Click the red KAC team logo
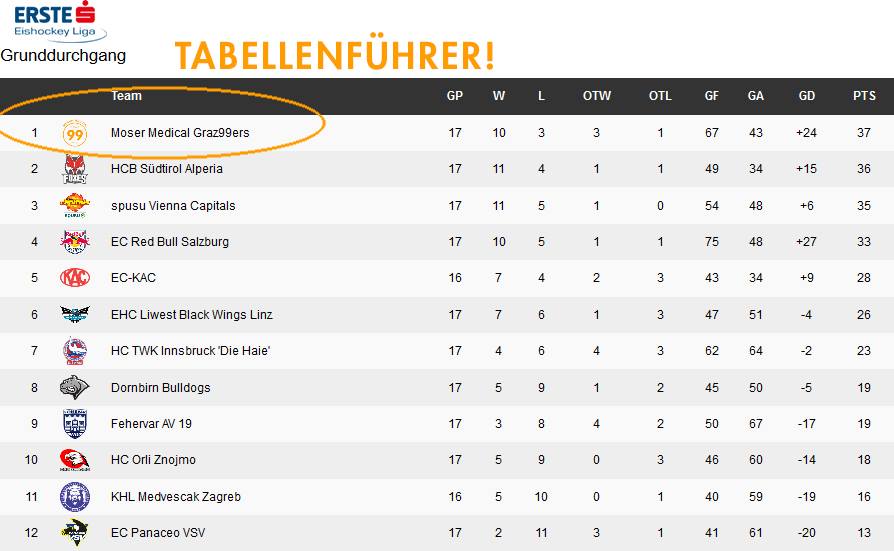 pos(75,278)
